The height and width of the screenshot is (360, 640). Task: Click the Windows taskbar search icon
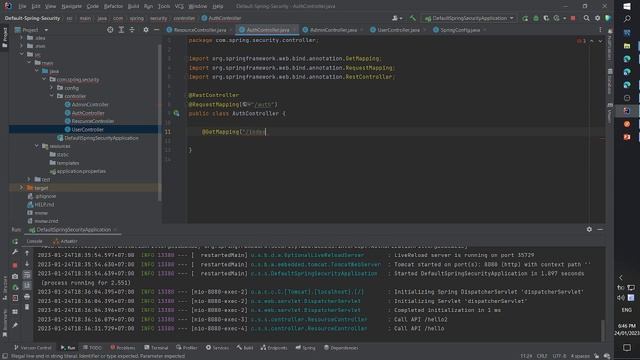[x=627, y=19]
